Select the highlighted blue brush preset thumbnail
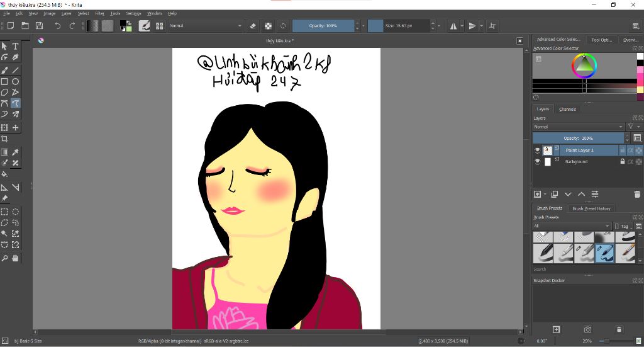Screen dimensions: 644x347 [x=604, y=253]
